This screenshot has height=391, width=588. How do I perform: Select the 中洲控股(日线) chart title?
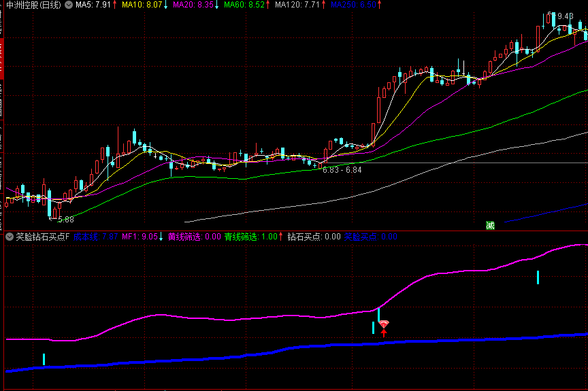pyautogui.click(x=34, y=5)
